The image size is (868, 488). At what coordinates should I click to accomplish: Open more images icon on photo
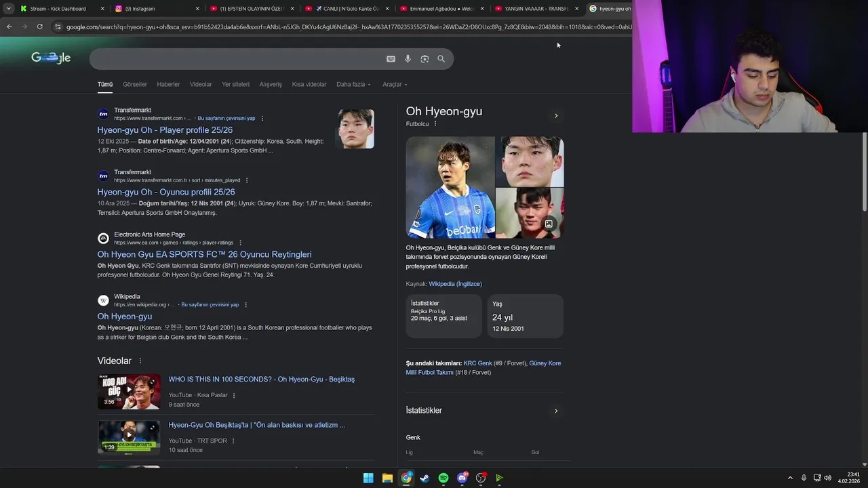[x=549, y=224]
